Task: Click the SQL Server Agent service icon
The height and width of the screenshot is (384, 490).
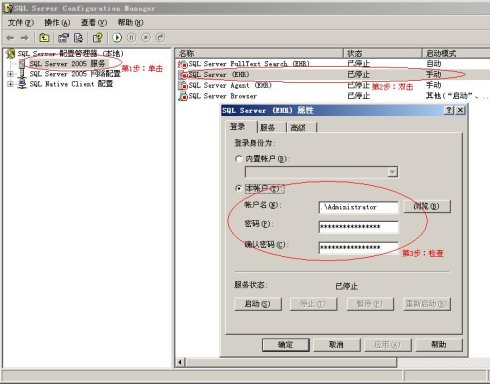Action: click(183, 86)
